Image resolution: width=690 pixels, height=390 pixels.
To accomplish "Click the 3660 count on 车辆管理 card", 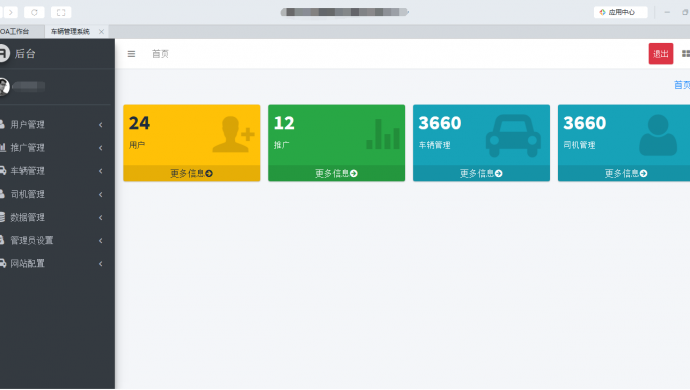I will point(440,123).
